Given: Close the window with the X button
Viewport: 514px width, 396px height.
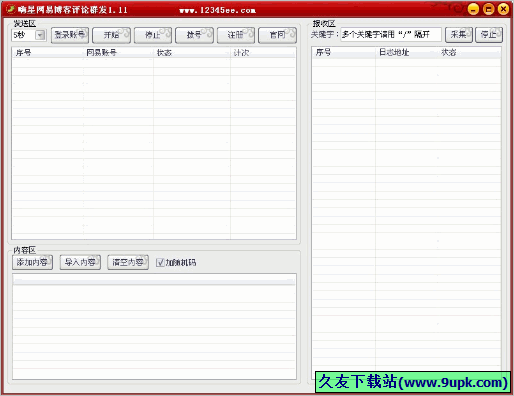Looking at the screenshot, I should coord(504,9).
